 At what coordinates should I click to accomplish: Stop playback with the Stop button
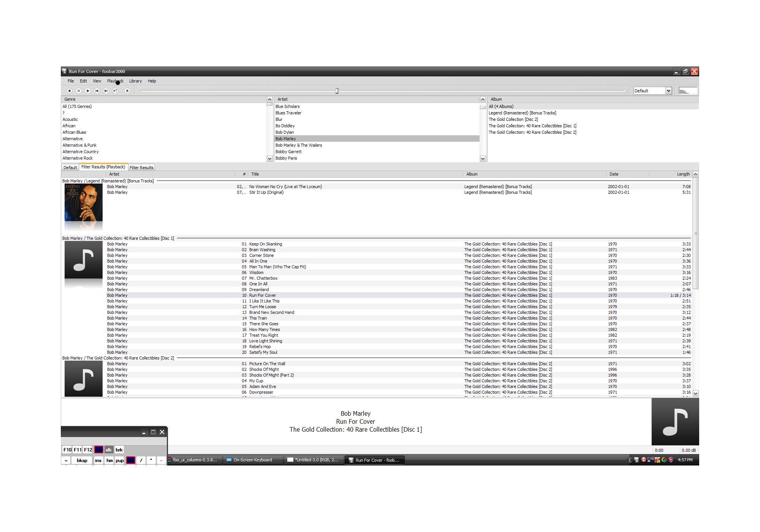point(70,91)
